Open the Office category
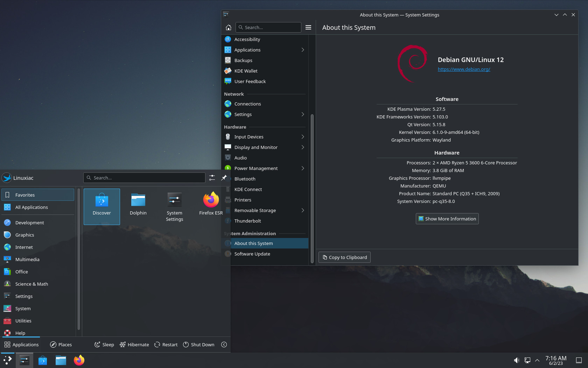This screenshot has height=368, width=588. point(38,272)
